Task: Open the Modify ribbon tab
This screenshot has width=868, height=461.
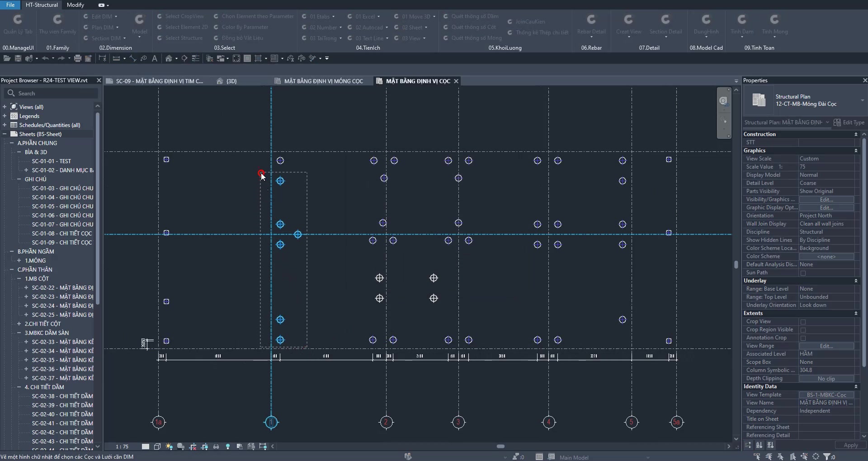Action: tap(75, 5)
